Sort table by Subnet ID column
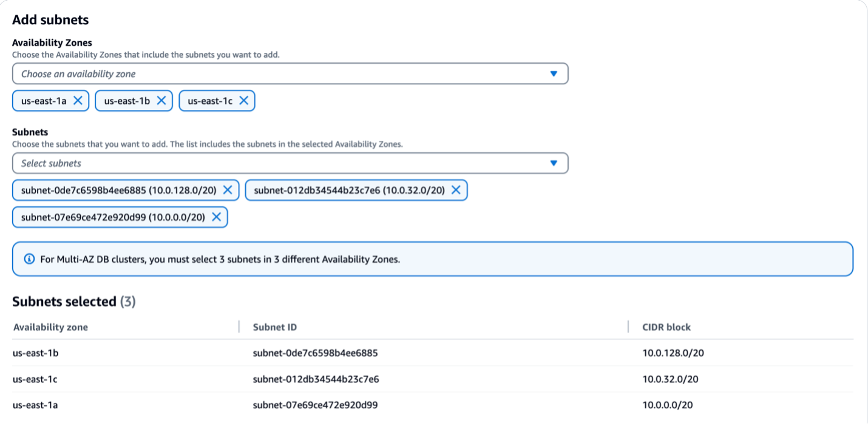The height and width of the screenshot is (426, 868). click(274, 327)
